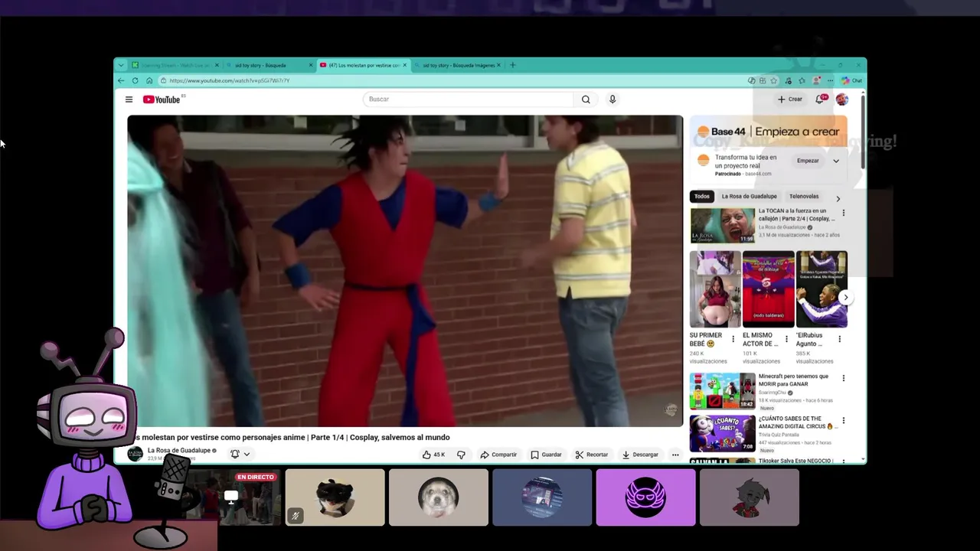Add page to favorites with star icon
The width and height of the screenshot is (980, 551).
point(774,80)
